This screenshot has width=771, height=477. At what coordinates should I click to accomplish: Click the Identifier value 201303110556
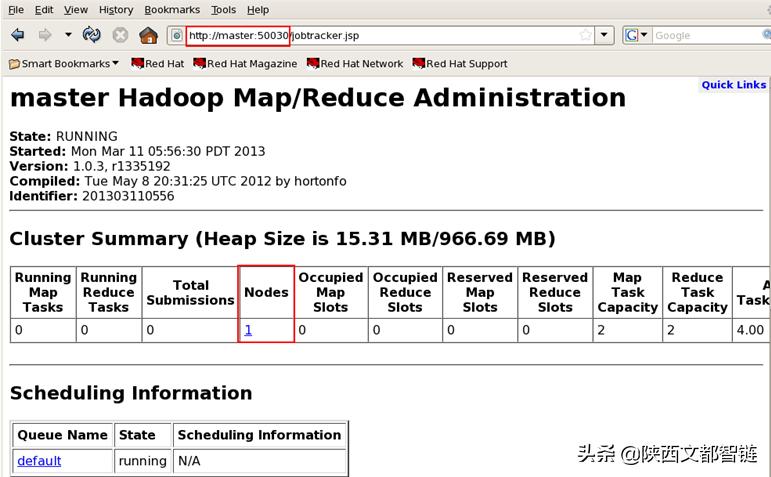(128, 196)
